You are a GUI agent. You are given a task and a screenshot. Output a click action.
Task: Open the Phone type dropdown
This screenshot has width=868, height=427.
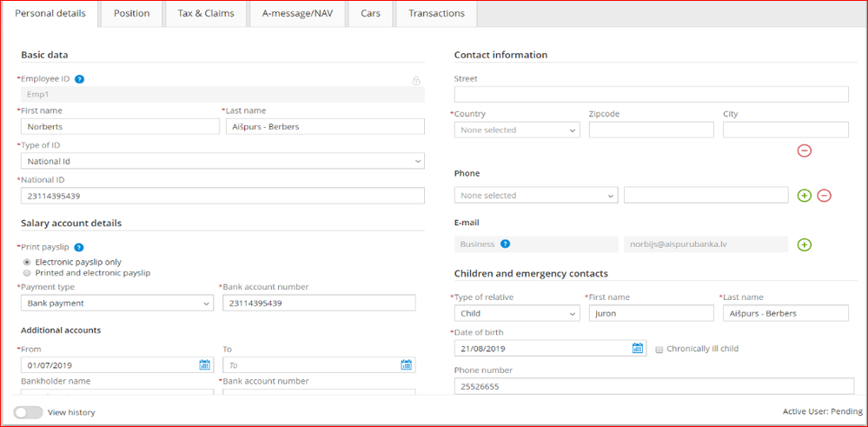coord(536,196)
